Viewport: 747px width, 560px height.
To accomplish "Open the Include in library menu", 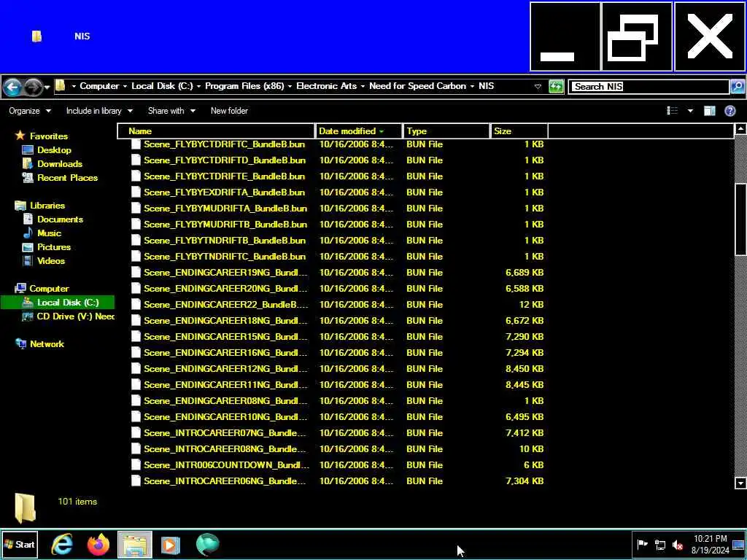I will (x=99, y=111).
